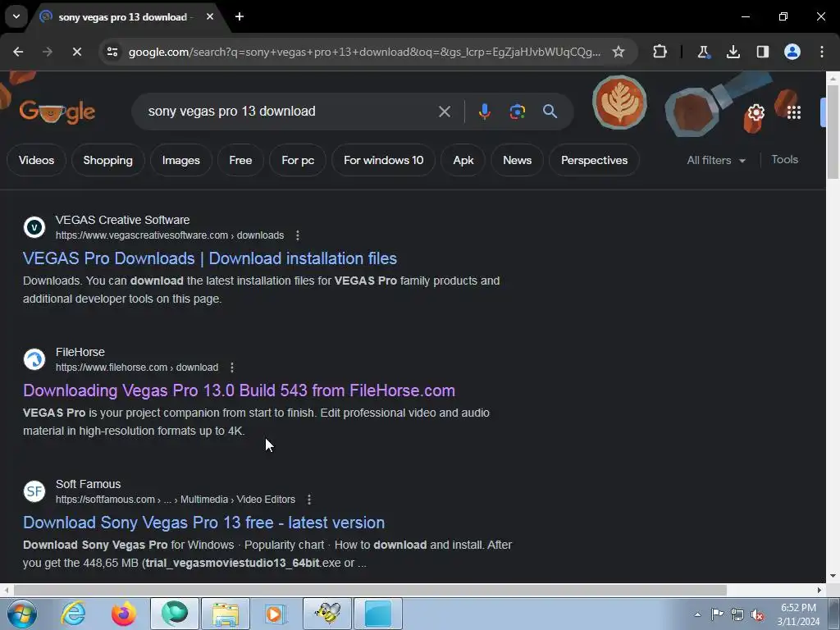This screenshot has width=840, height=630.
Task: Start voice search with microphone
Action: pos(484,112)
